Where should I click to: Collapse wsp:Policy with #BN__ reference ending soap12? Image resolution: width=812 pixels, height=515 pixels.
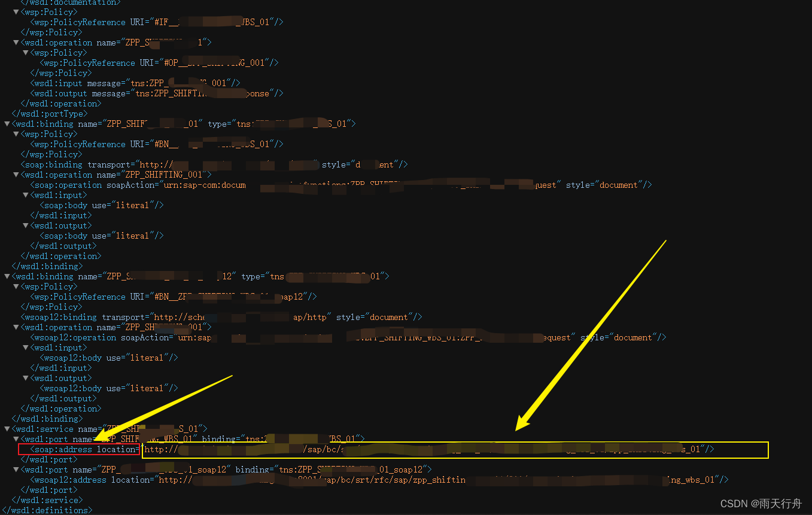coord(17,287)
